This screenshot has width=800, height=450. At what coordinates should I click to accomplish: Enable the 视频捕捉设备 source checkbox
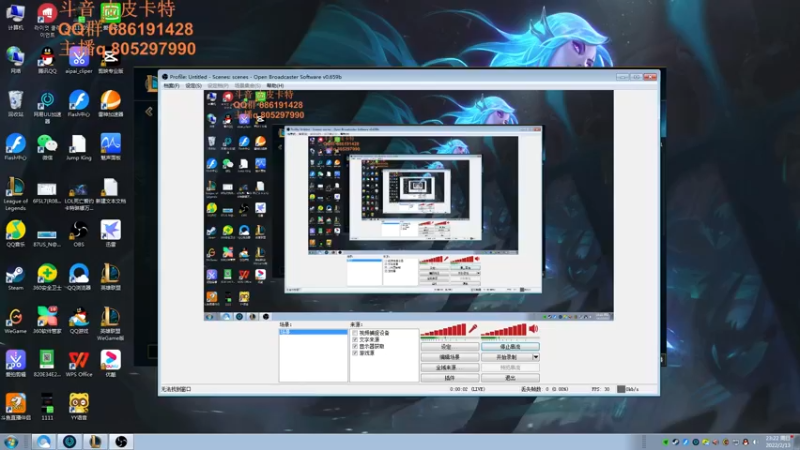click(355, 333)
